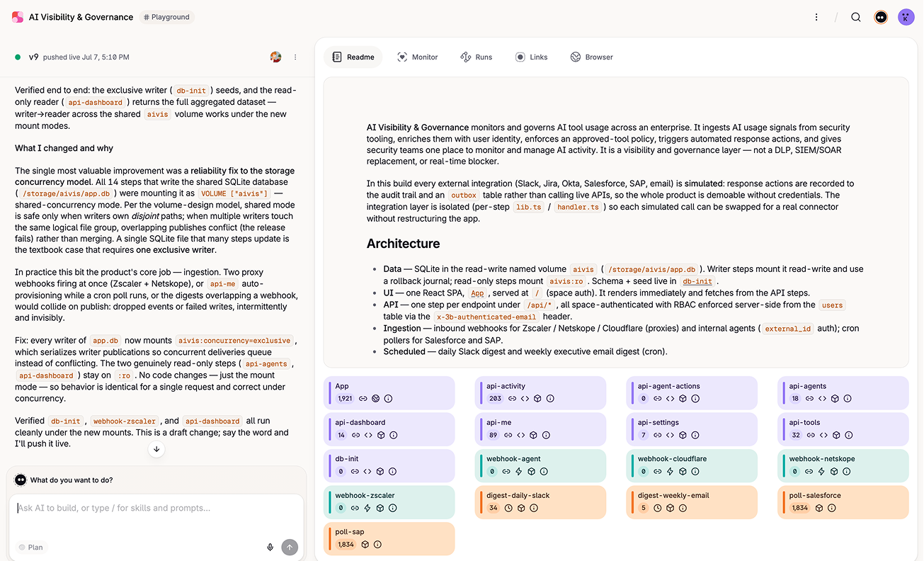924x561 pixels.
Task: Select the api-dashboard card title
Action: click(x=360, y=423)
